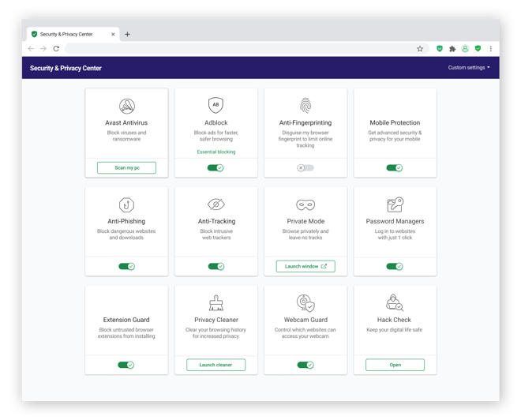521x420 pixels.
Task: Expand the Custom settings dropdown
Action: tap(469, 67)
